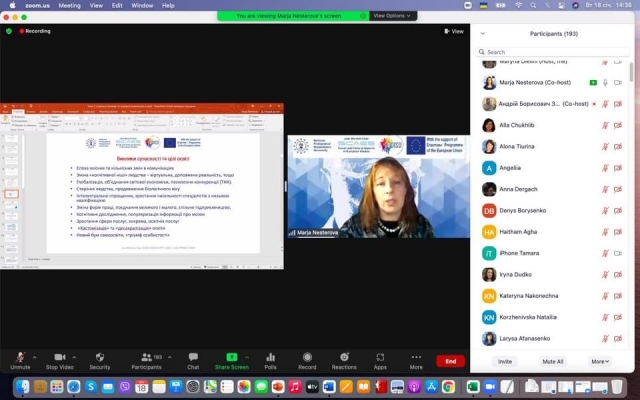
Task: Click the Mute All button
Action: pyautogui.click(x=553, y=362)
